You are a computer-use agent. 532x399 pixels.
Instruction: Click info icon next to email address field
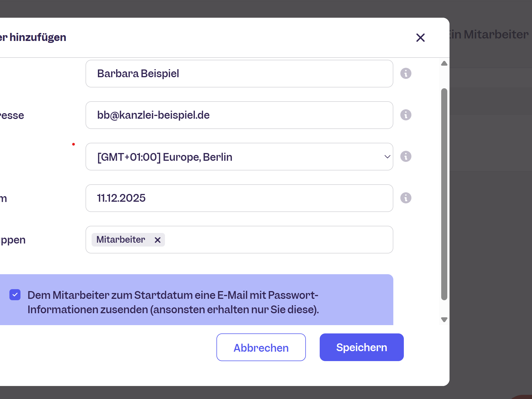pyautogui.click(x=406, y=115)
